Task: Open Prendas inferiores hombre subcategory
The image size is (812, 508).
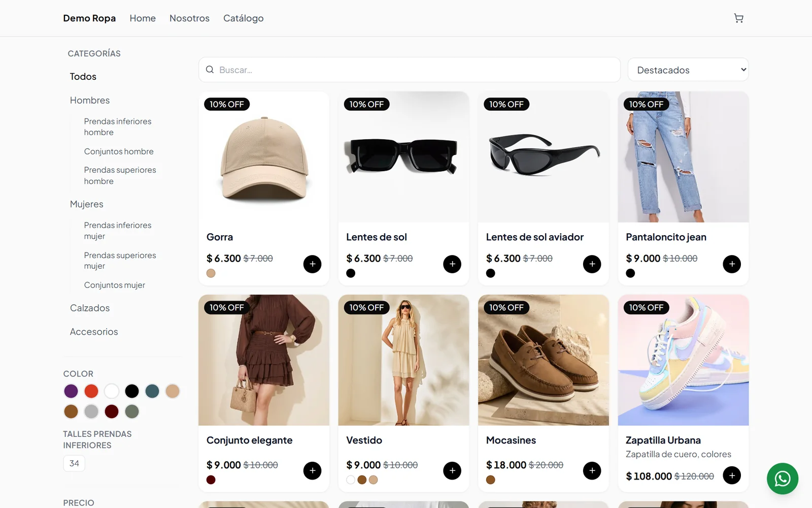Action: click(x=118, y=127)
